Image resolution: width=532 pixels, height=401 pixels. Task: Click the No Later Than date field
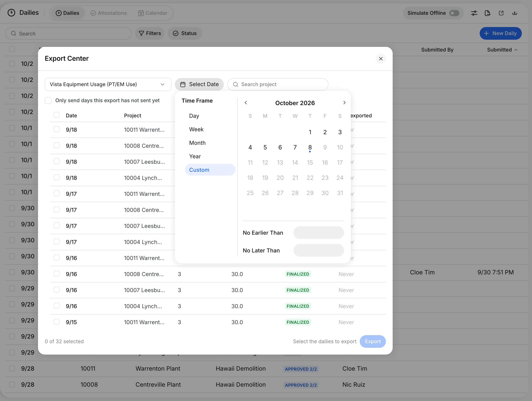tap(318, 250)
